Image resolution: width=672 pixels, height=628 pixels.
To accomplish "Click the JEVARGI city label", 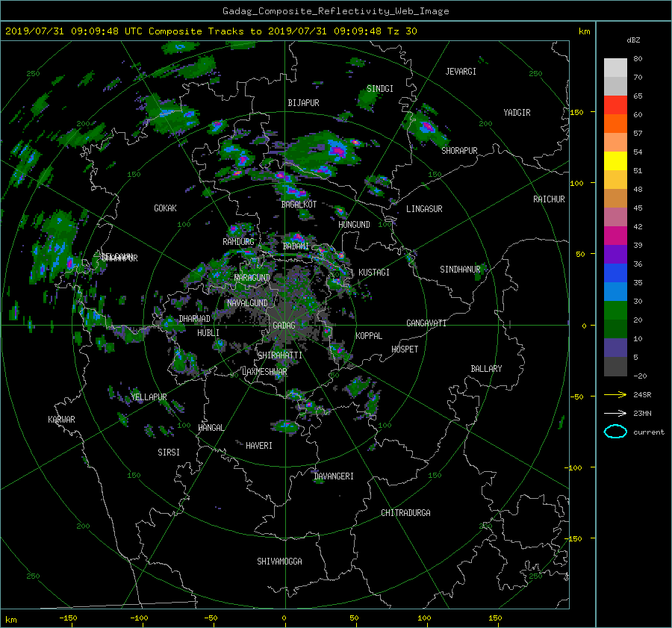I will [461, 72].
